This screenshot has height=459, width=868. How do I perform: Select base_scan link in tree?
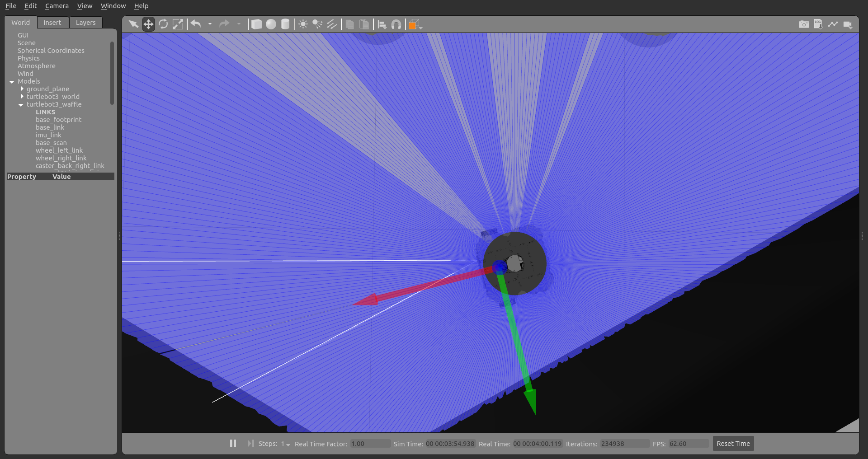point(51,143)
